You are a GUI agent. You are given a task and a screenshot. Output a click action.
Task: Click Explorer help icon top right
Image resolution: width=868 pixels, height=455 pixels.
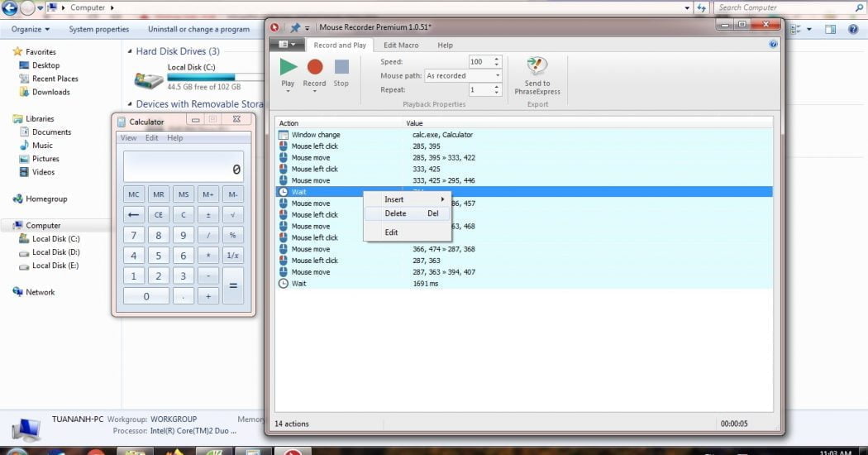(853, 30)
